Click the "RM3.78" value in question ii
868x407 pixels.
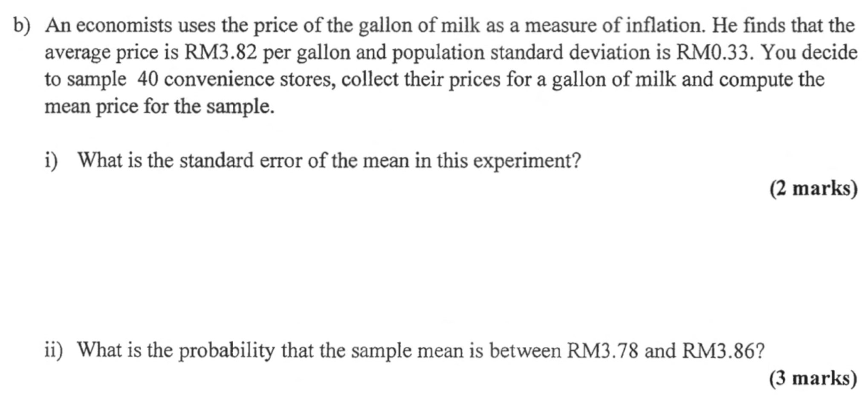[x=602, y=351]
